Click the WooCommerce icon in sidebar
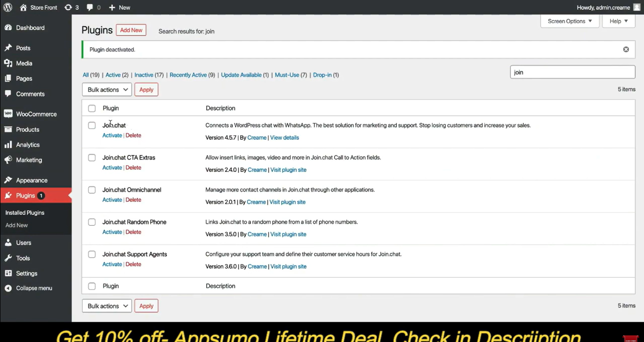Image resolution: width=644 pixels, height=342 pixels. [8, 114]
